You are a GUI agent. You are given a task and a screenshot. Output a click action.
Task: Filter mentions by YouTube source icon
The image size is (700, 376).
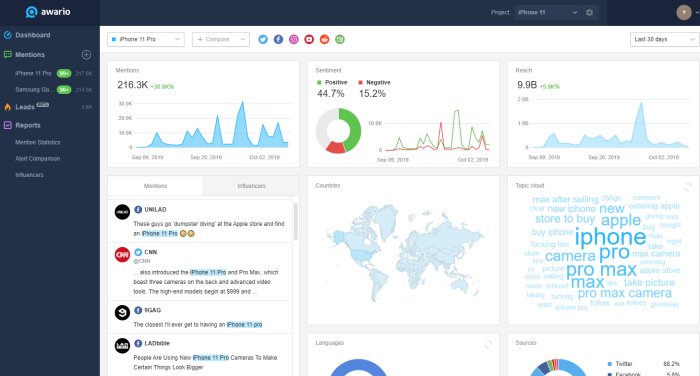point(309,39)
